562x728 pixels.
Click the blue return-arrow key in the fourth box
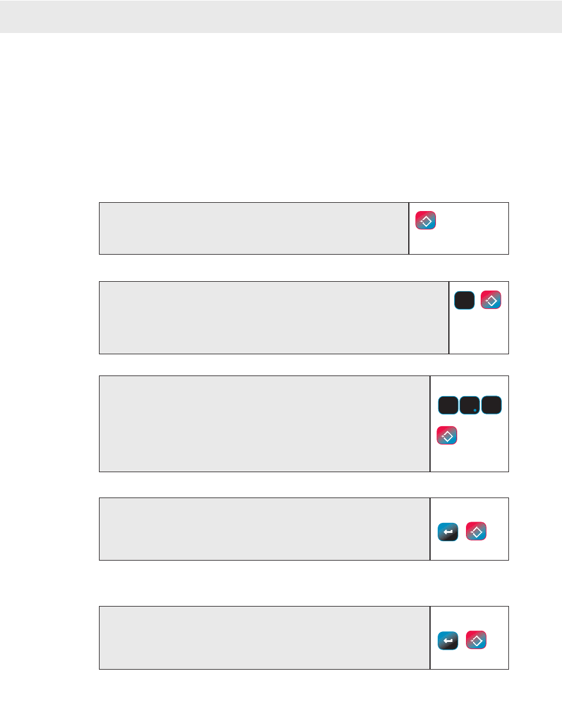point(448,532)
